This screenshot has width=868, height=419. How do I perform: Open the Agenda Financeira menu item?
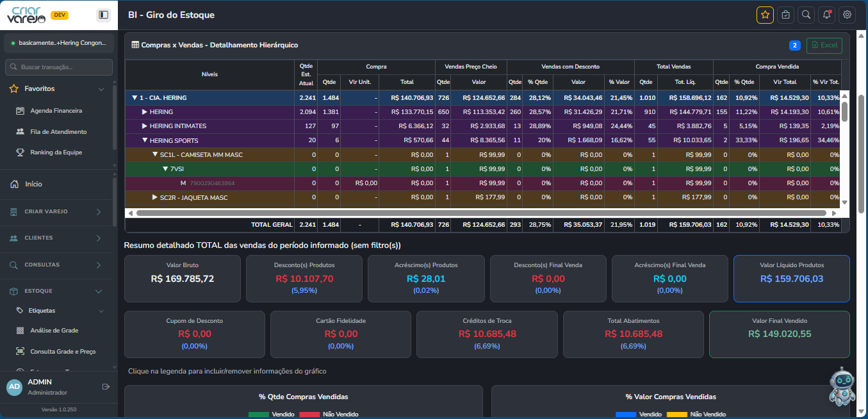click(56, 111)
